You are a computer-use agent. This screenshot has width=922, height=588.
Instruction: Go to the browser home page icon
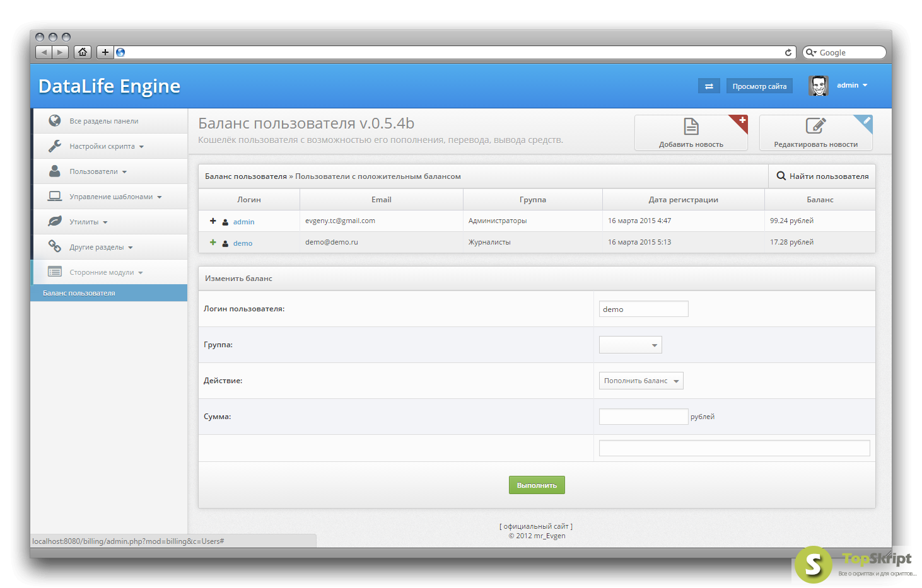[x=83, y=52]
